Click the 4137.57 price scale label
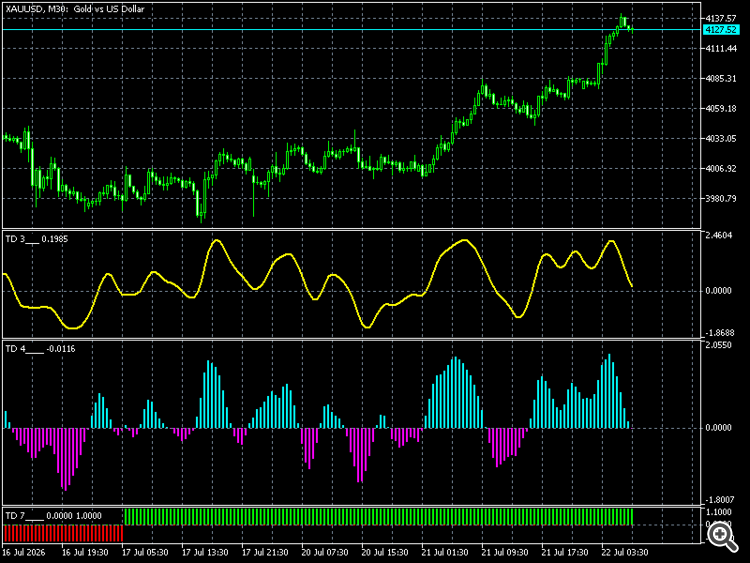The height and width of the screenshot is (563, 750). [x=721, y=18]
